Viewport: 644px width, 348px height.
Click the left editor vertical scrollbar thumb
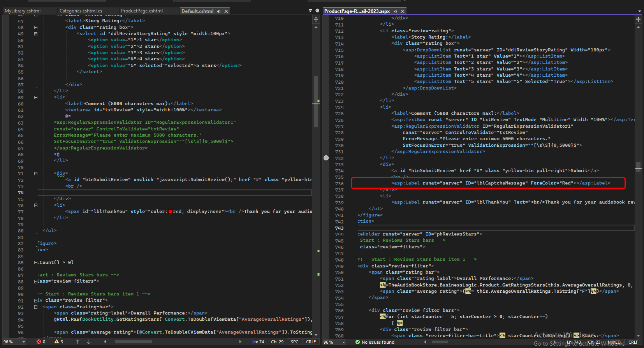[316, 101]
